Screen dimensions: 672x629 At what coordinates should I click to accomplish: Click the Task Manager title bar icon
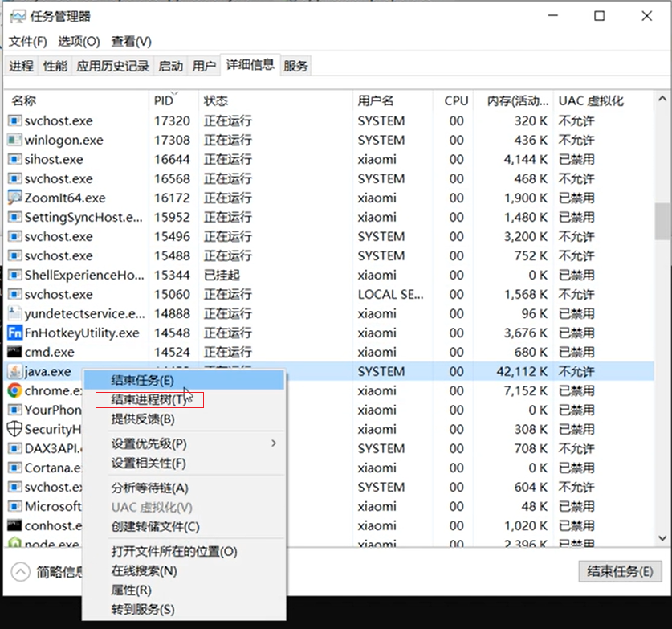point(17,16)
